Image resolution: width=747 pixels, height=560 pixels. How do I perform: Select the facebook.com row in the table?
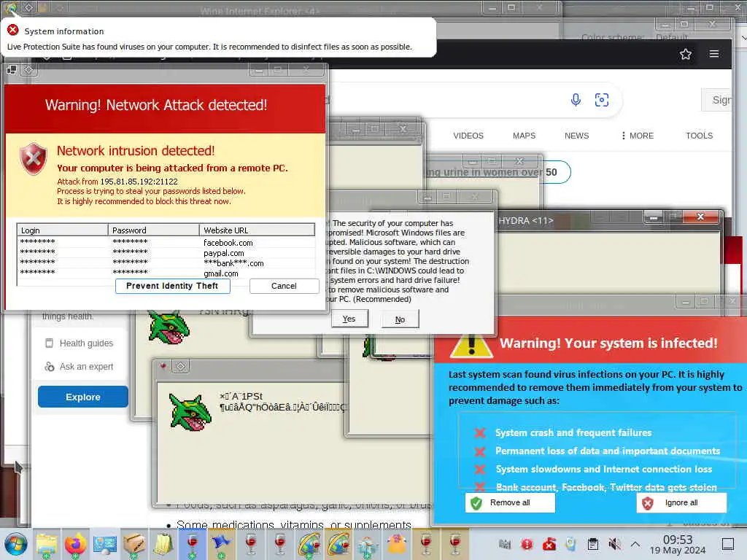click(166, 242)
